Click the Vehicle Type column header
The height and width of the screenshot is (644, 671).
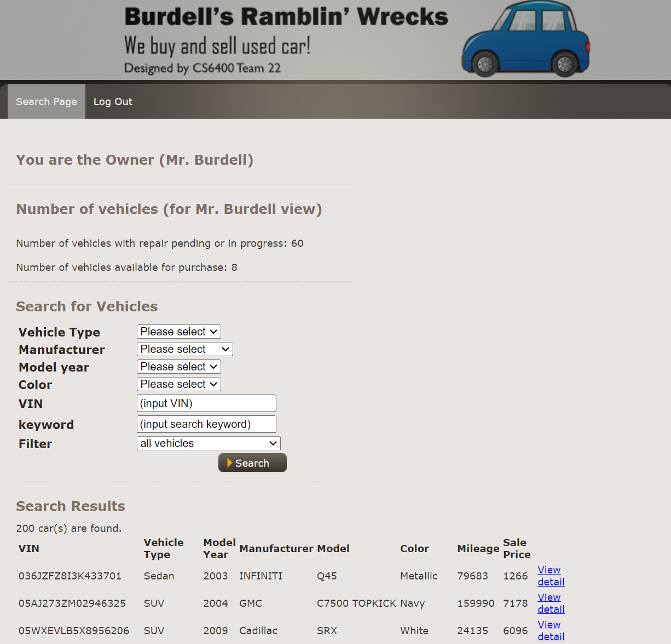coord(164,549)
